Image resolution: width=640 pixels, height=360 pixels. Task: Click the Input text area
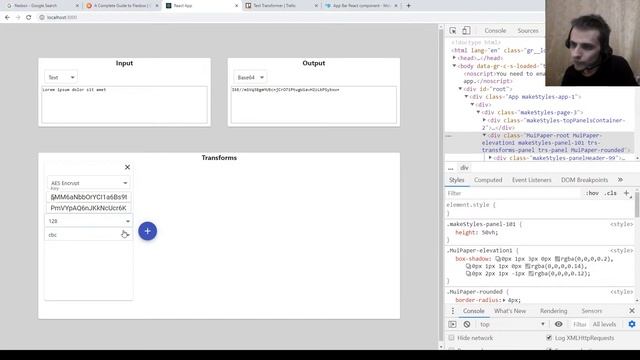point(124,104)
